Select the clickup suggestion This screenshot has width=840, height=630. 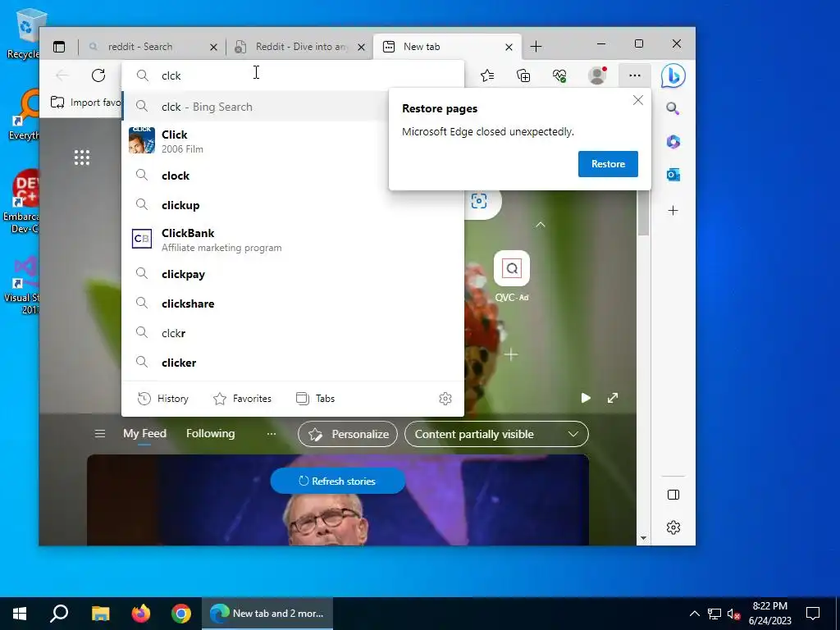(x=293, y=205)
